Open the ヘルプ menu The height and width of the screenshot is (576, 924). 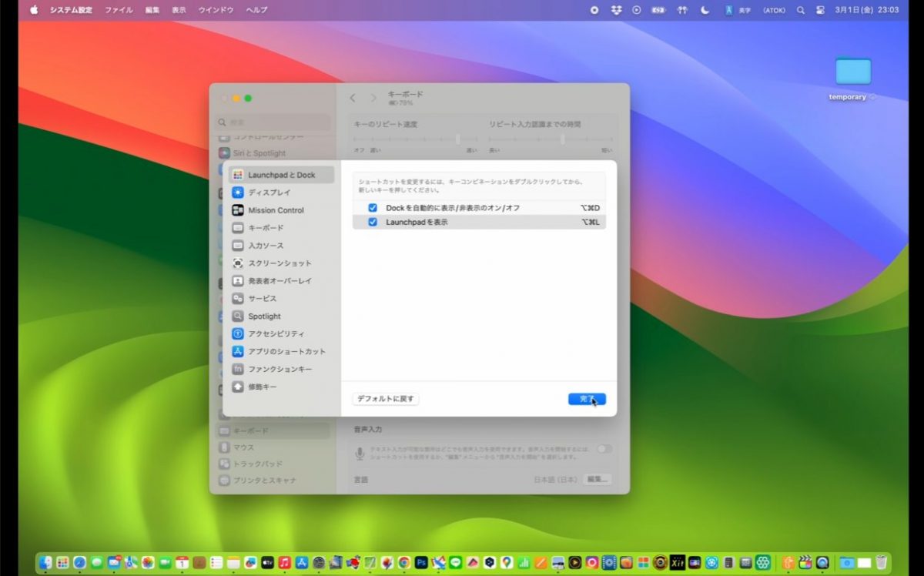point(257,10)
